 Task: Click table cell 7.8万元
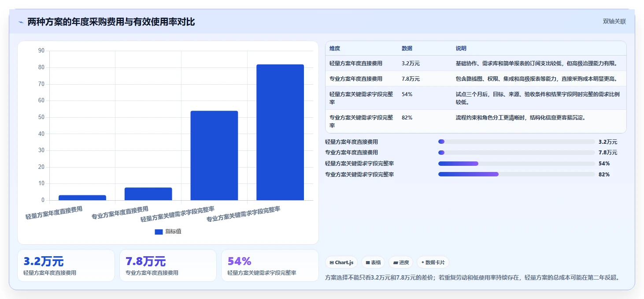411,79
